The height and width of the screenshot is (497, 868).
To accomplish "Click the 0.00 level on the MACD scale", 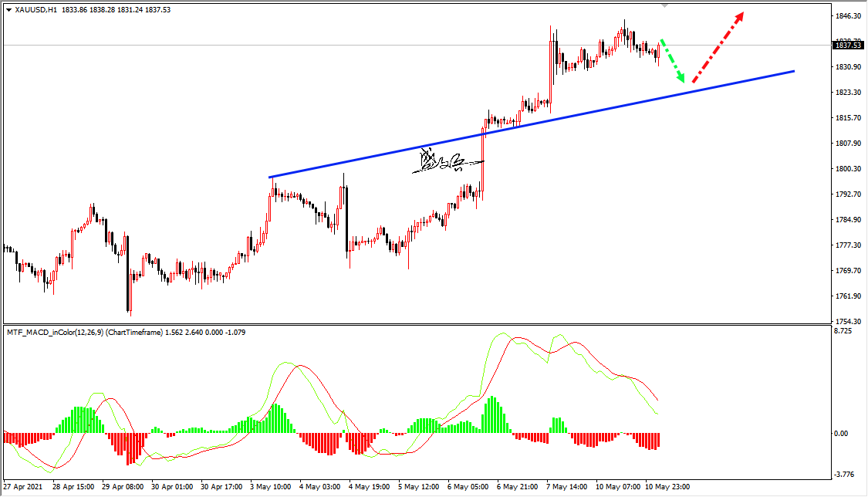I will (841, 434).
